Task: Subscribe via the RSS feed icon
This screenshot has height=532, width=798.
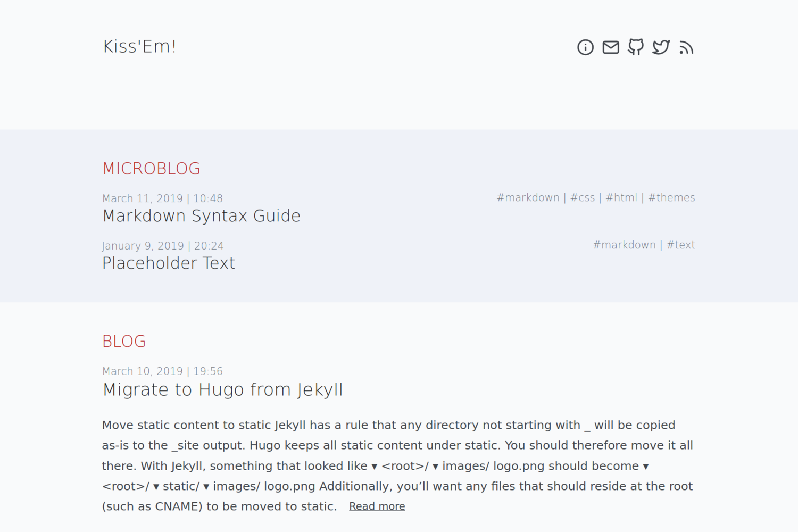Action: pyautogui.click(x=686, y=48)
